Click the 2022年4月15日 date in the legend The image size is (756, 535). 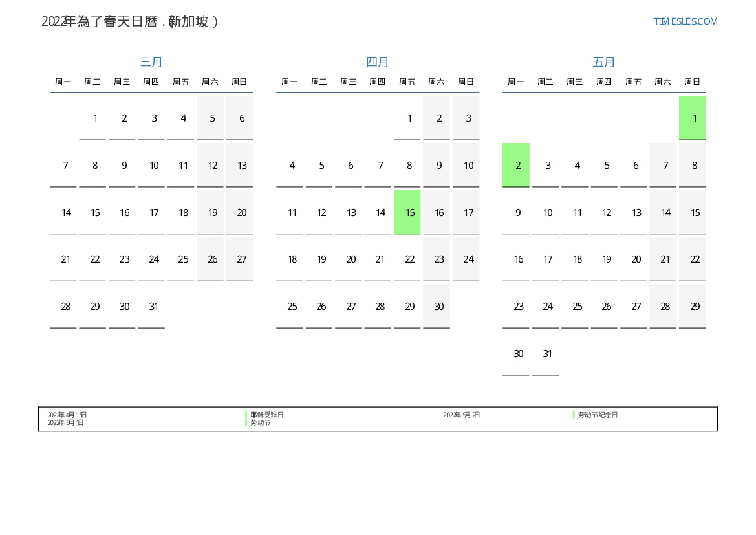tap(67, 415)
